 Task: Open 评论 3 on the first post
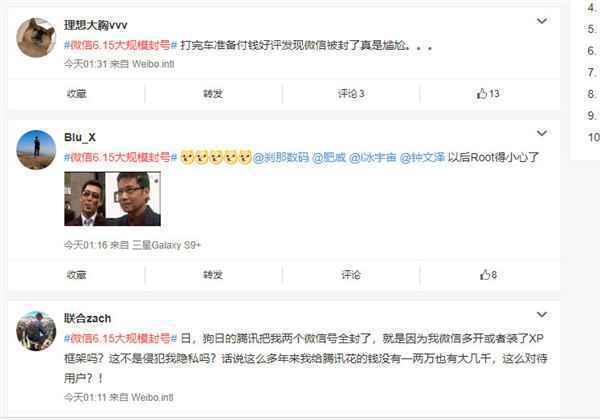pyautogui.click(x=351, y=93)
